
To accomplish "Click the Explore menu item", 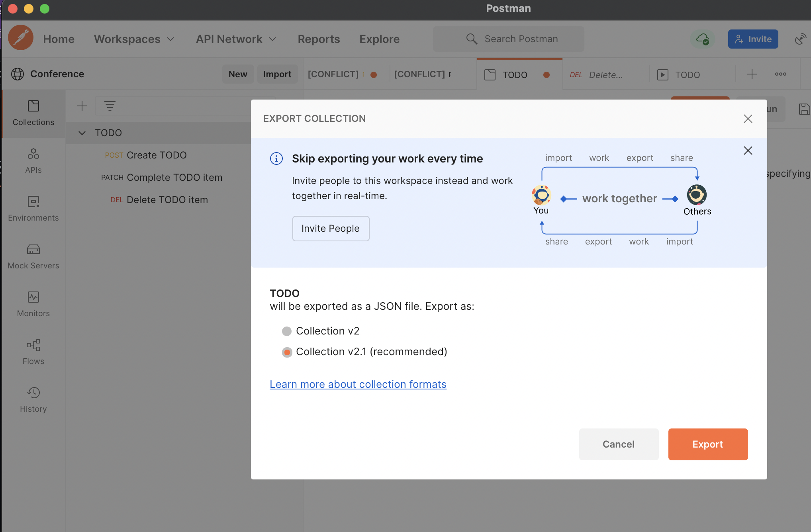I will tap(379, 39).
